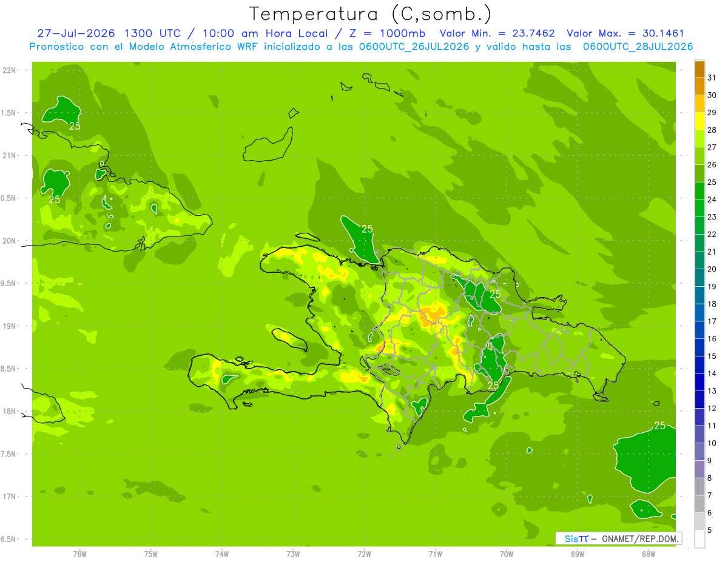Click "Pronóstico con el Modelo Atmósferico WRF" text
Viewport: 728px width, 562px height.
pos(145,47)
